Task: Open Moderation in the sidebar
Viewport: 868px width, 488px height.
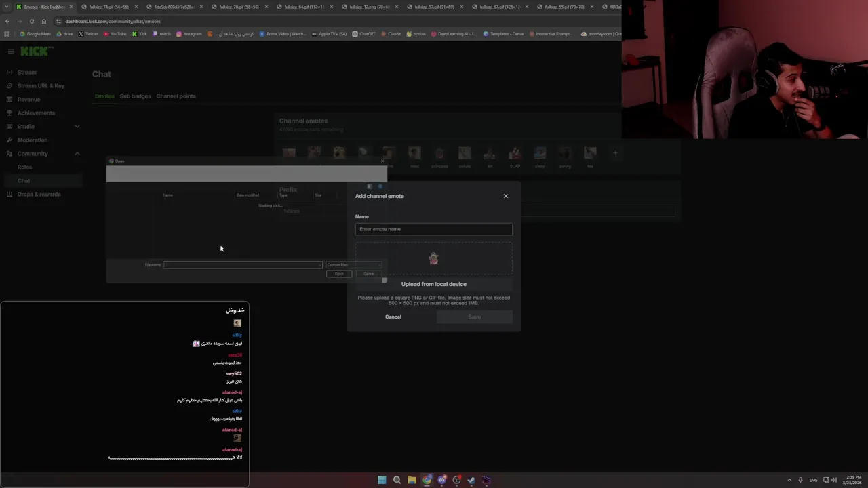Action: [33, 140]
